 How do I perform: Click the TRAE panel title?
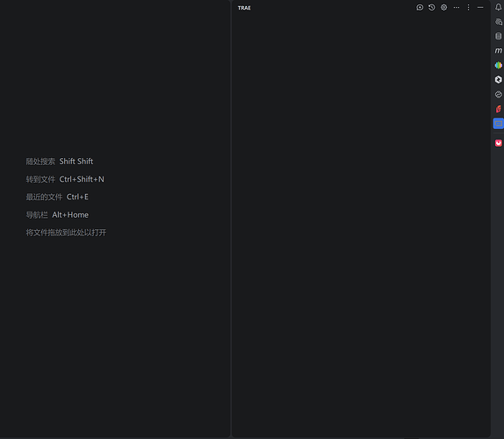(x=244, y=8)
